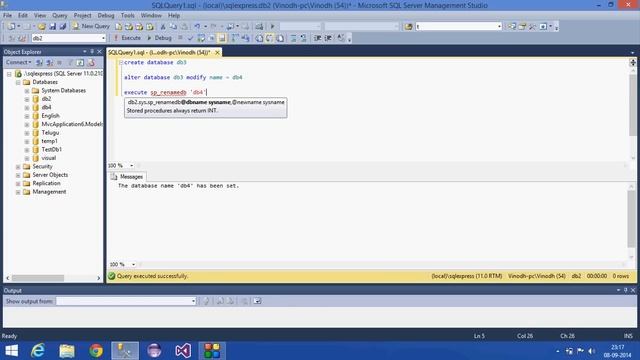Click the Parse checkmark icon

click(x=190, y=38)
